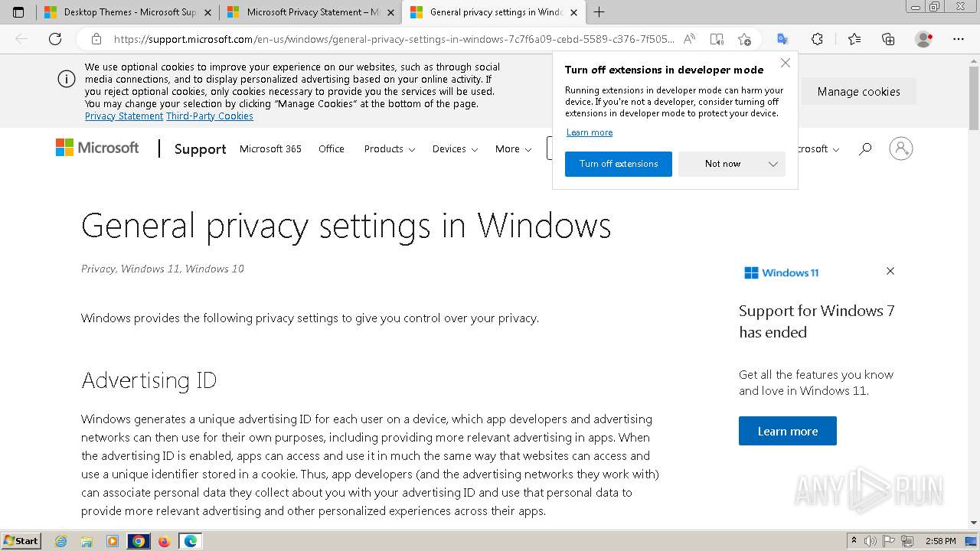This screenshot has width=980, height=551.
Task: Select the Edge taskbar button
Action: point(190,541)
